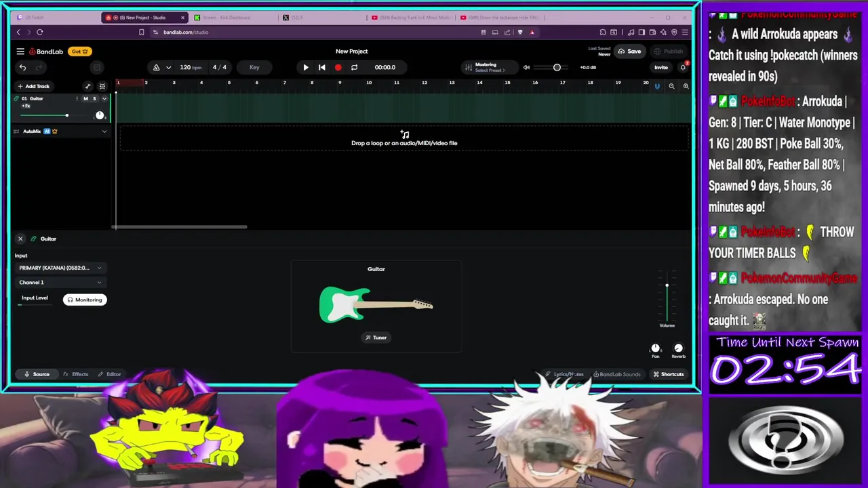Edit the 120 bpm tempo field
The width and height of the screenshot is (868, 488).
pos(191,67)
